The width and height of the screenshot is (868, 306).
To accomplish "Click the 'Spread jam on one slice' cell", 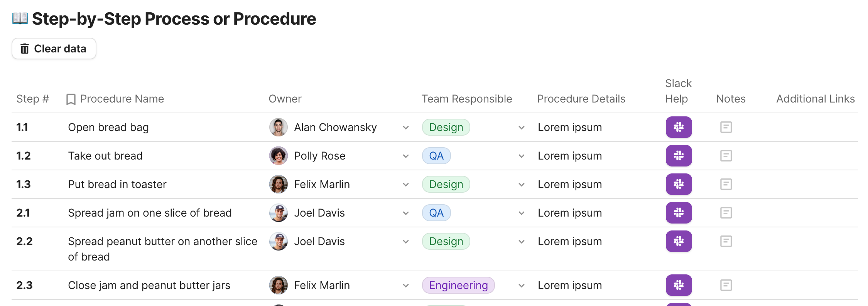I will (150, 213).
